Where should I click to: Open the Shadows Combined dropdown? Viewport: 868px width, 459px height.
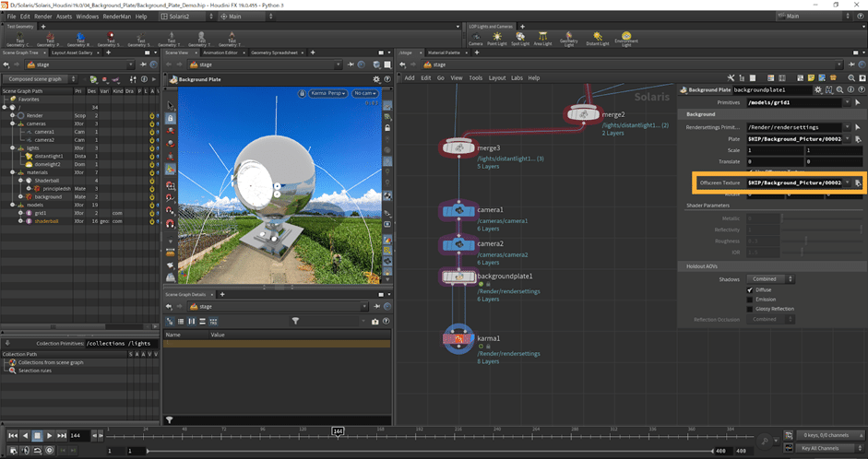[x=772, y=278]
